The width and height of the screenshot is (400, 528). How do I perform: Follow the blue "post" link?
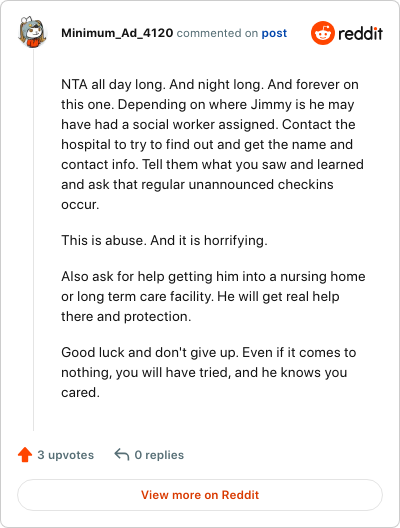[x=274, y=33]
